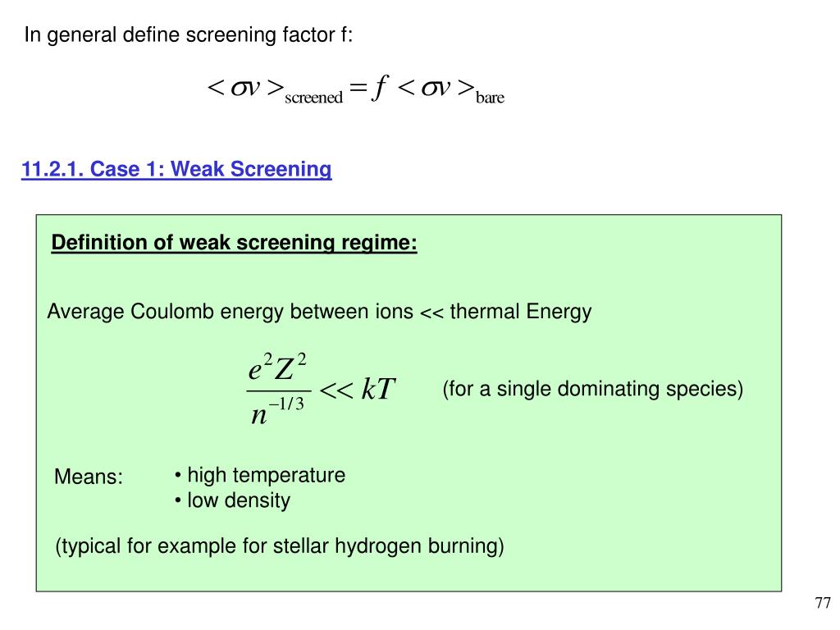
Task: Select the screening factor f in the equation
Action: pyautogui.click(x=379, y=87)
